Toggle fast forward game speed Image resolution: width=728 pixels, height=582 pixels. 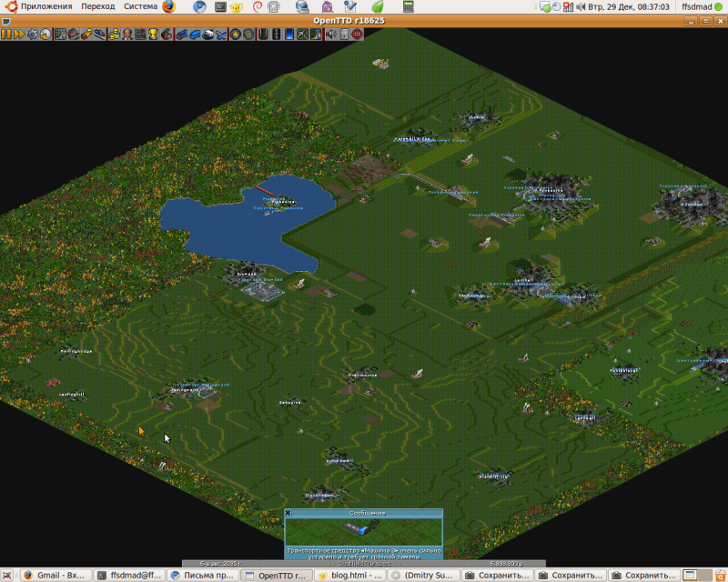(x=17, y=35)
